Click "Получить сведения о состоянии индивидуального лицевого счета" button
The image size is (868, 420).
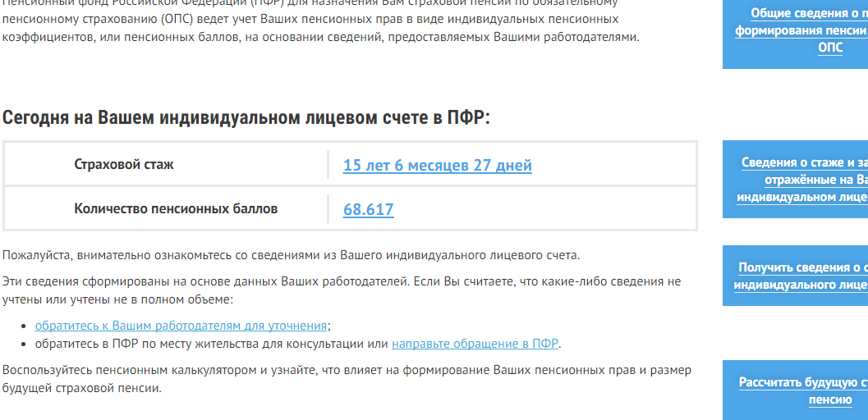796,276
